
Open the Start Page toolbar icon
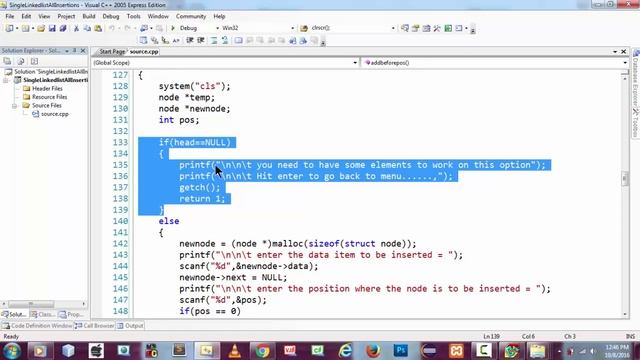point(448,28)
